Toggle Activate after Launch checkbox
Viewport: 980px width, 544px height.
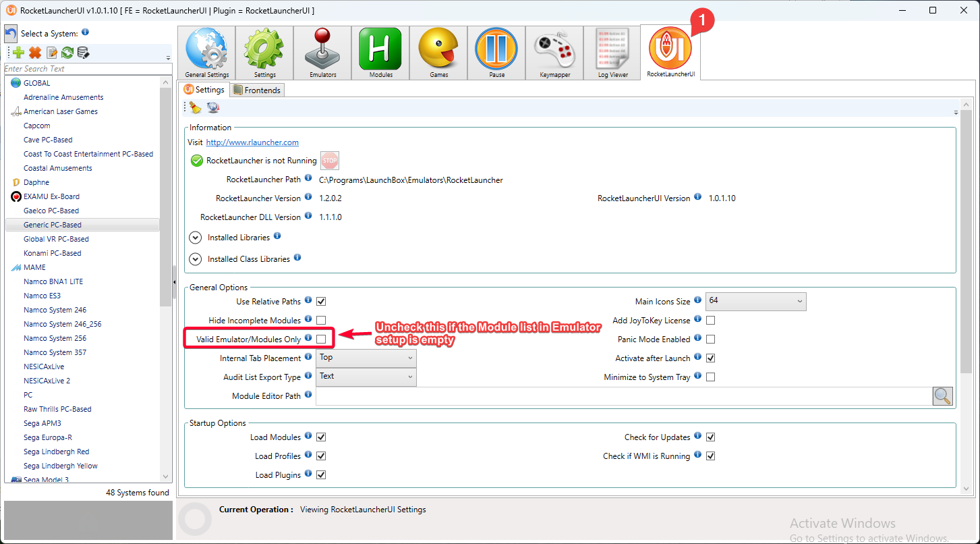[x=710, y=358]
